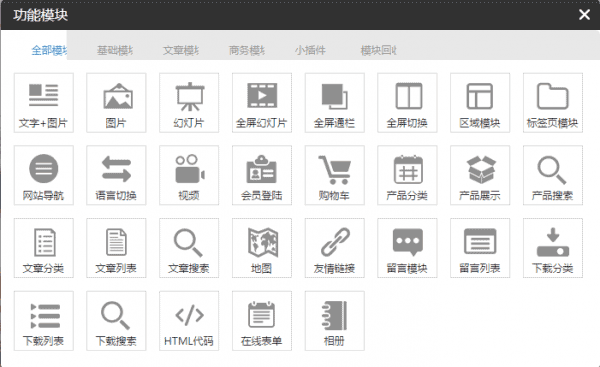The image size is (600, 367).
Task: Close the 功能模块 dialog
Action: (x=584, y=15)
